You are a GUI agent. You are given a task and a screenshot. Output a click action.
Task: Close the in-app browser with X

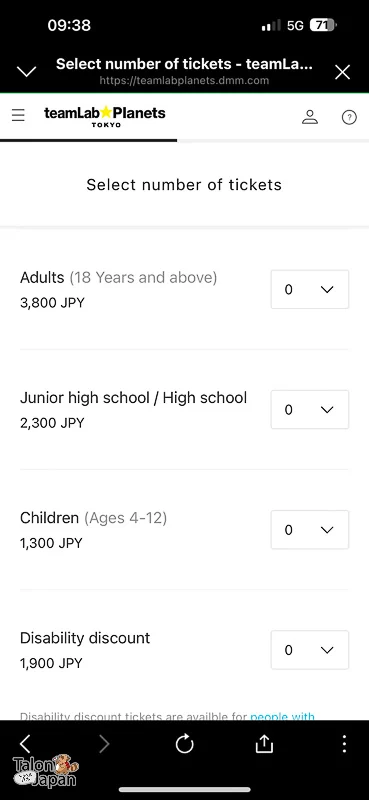[x=342, y=72]
